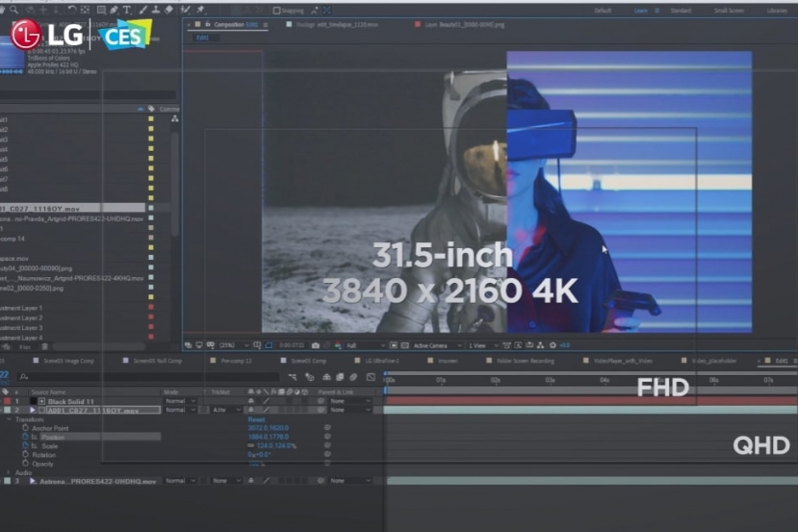
Task: Select the Rotation tool in top toolbar
Action: (x=72, y=10)
